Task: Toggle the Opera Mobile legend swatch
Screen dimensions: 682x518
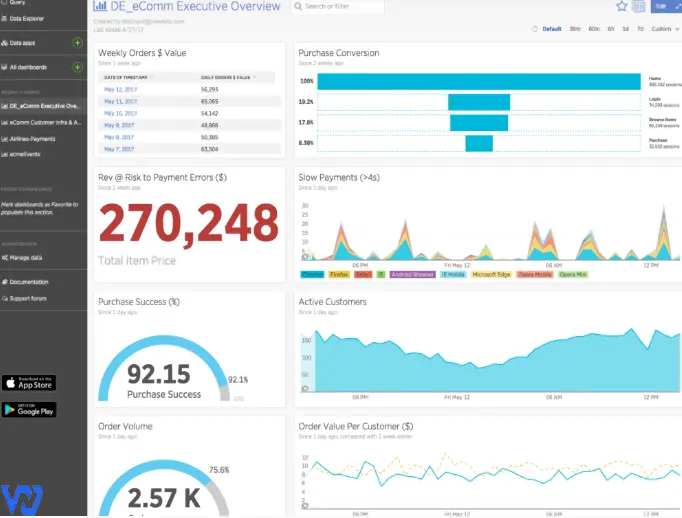Action: pos(535,274)
